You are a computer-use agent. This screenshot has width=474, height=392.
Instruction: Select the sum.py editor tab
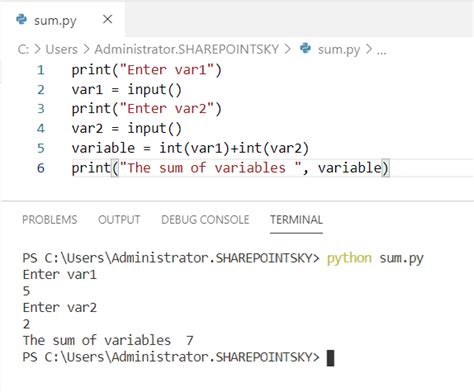click(63, 20)
